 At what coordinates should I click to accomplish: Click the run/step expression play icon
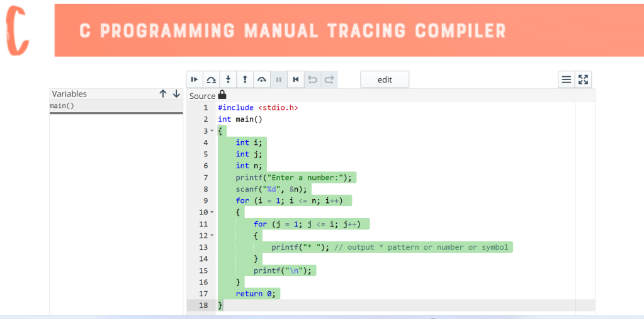pyautogui.click(x=195, y=79)
